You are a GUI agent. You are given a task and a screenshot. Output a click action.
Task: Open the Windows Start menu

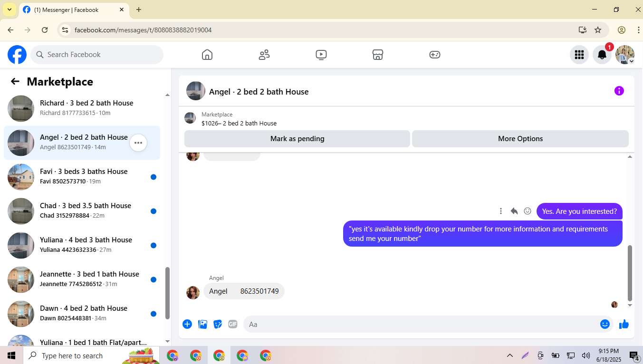pos(11,355)
